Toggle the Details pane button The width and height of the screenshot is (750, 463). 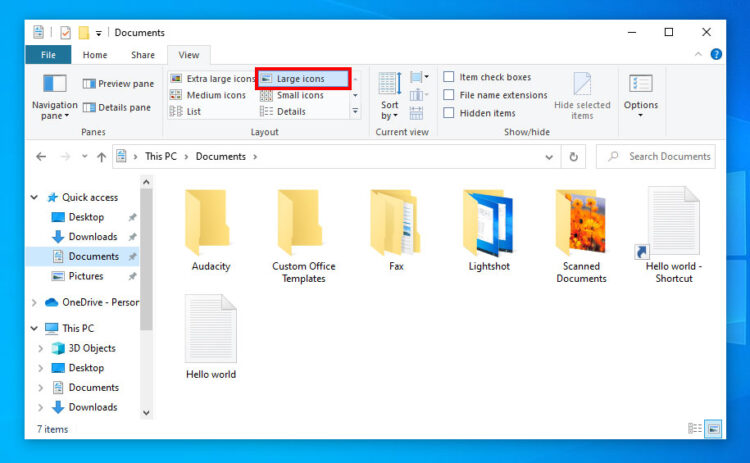(x=117, y=107)
